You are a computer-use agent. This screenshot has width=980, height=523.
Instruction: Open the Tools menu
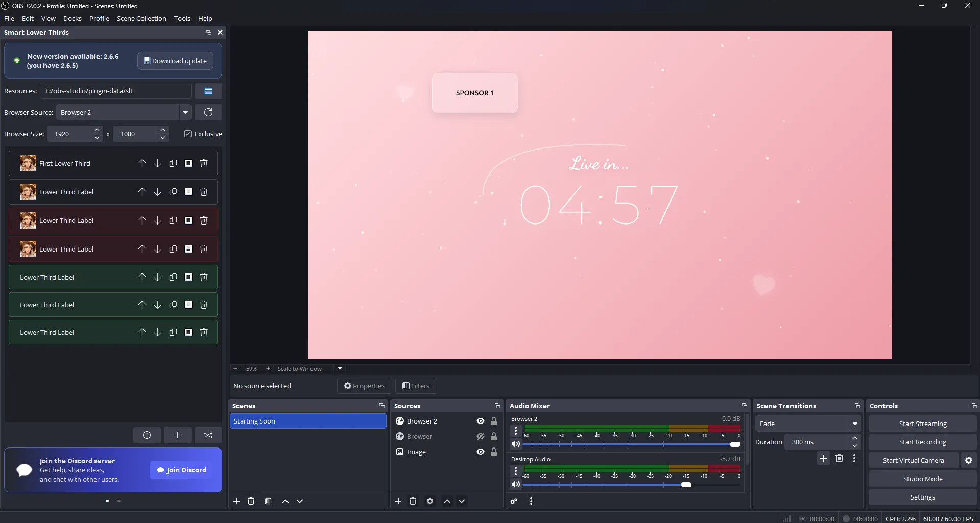[182, 18]
